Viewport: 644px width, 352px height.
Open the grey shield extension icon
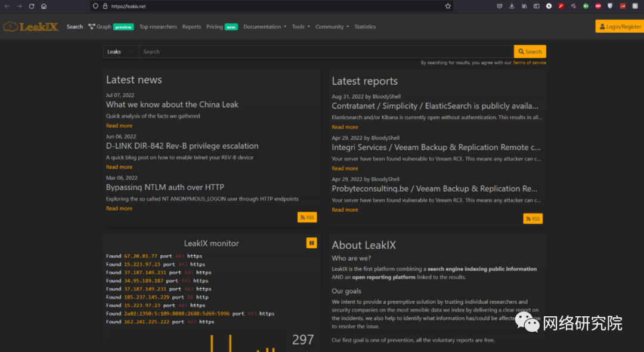click(x=611, y=6)
